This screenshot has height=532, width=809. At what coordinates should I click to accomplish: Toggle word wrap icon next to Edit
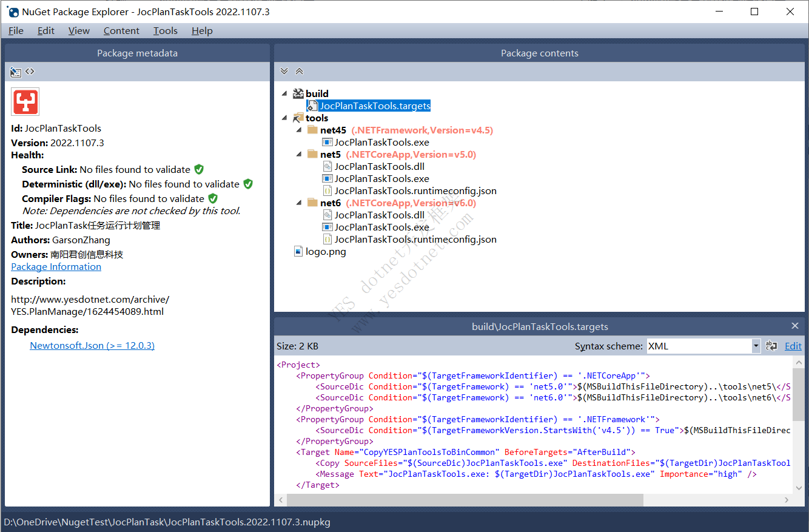click(771, 346)
